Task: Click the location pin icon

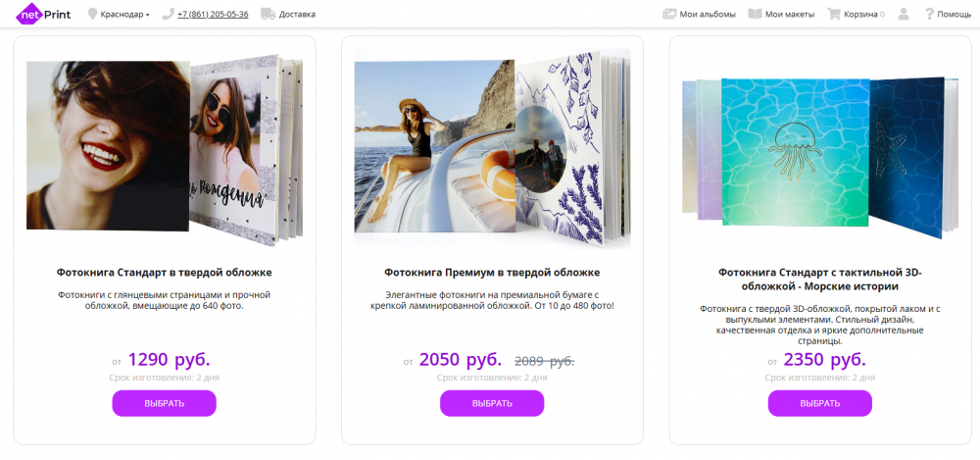Action: pos(93,15)
